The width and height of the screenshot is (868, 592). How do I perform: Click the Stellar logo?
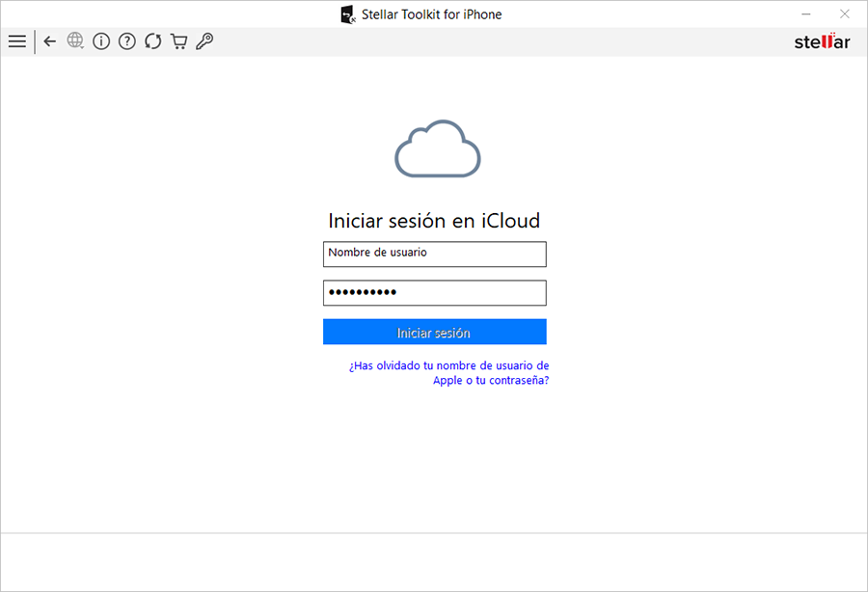pos(822,41)
